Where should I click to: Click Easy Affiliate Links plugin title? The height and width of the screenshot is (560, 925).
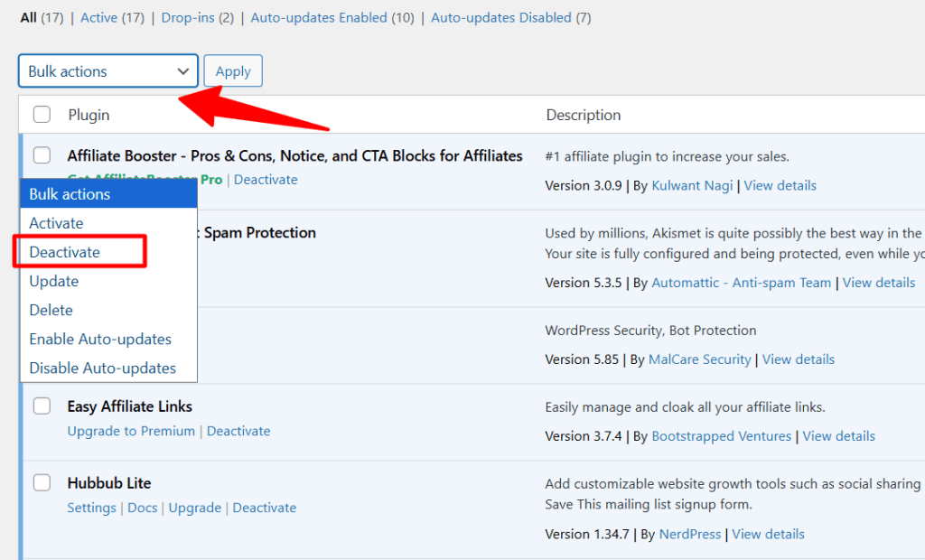[x=130, y=406]
